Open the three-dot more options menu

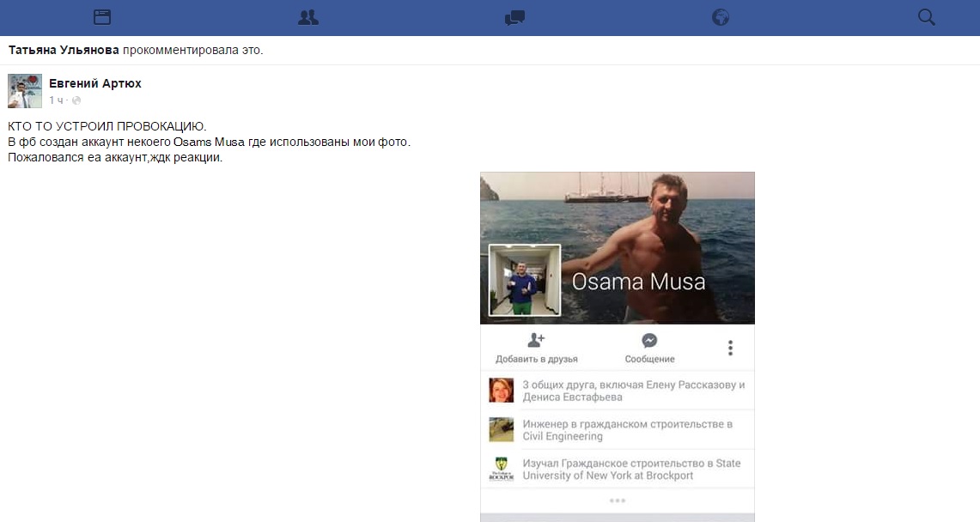730,348
